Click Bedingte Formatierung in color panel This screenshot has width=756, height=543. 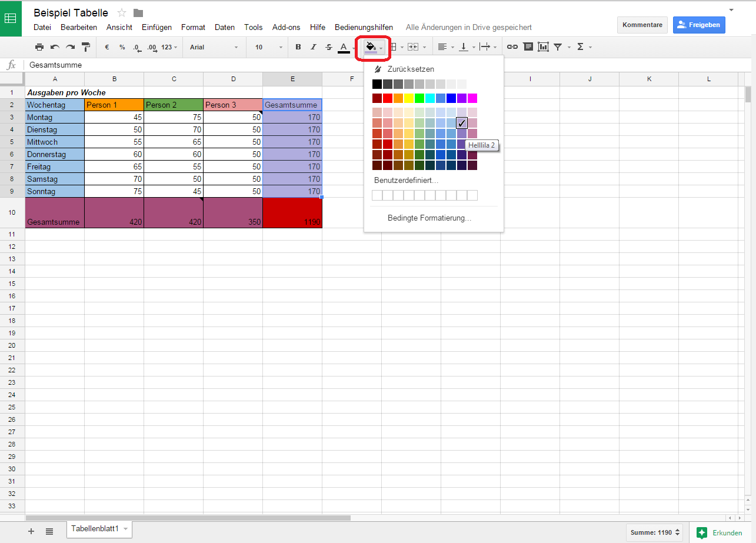[x=429, y=218]
